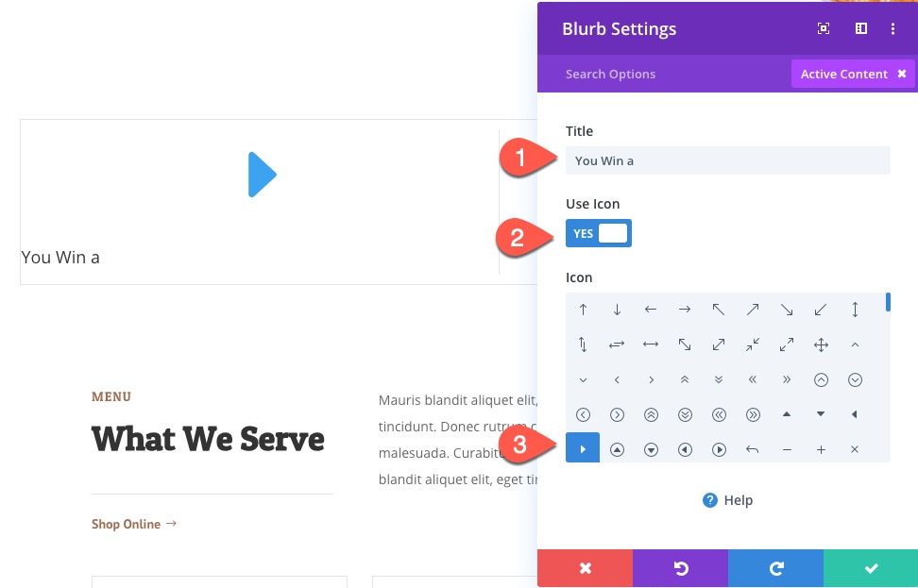Viewport: 918px width, 588px height.
Task: Discard changes with red X button
Action: tap(585, 568)
